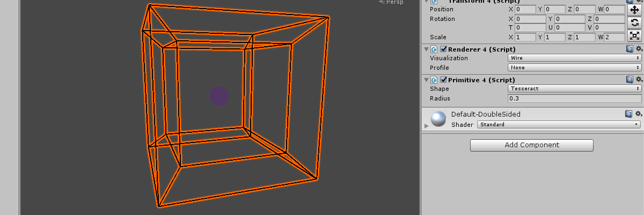Open gear menu for Default-DoubleSided material
Viewport: 644px width, 215px height.
(639, 114)
